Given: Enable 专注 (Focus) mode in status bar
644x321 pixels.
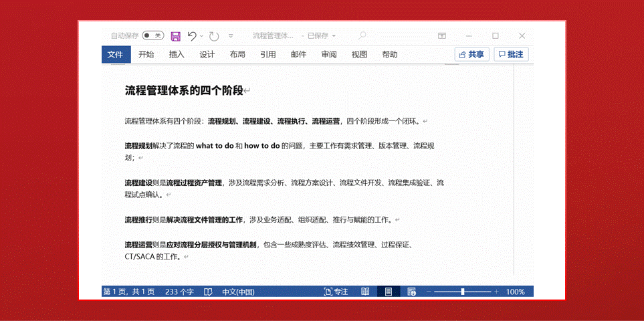Looking at the screenshot, I should 336,292.
